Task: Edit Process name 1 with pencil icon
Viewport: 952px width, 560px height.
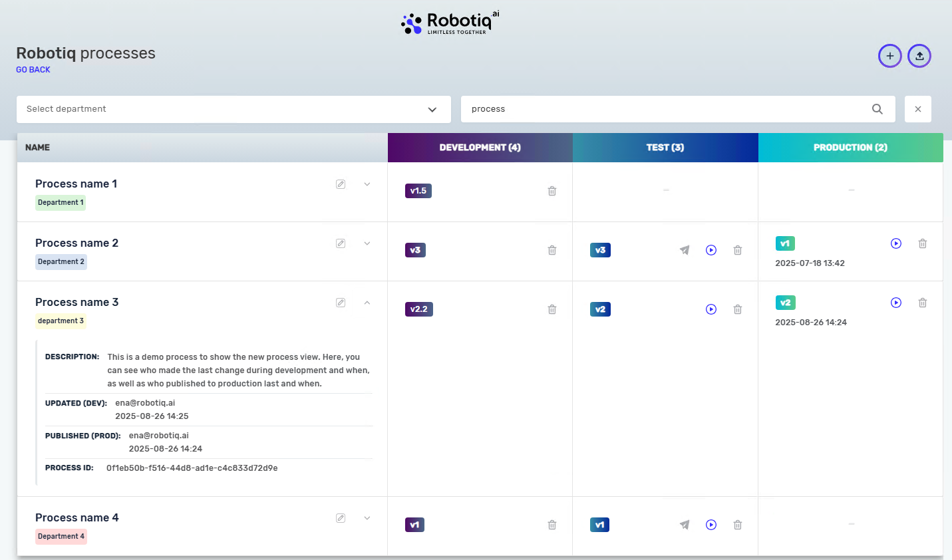Action: coord(341,184)
